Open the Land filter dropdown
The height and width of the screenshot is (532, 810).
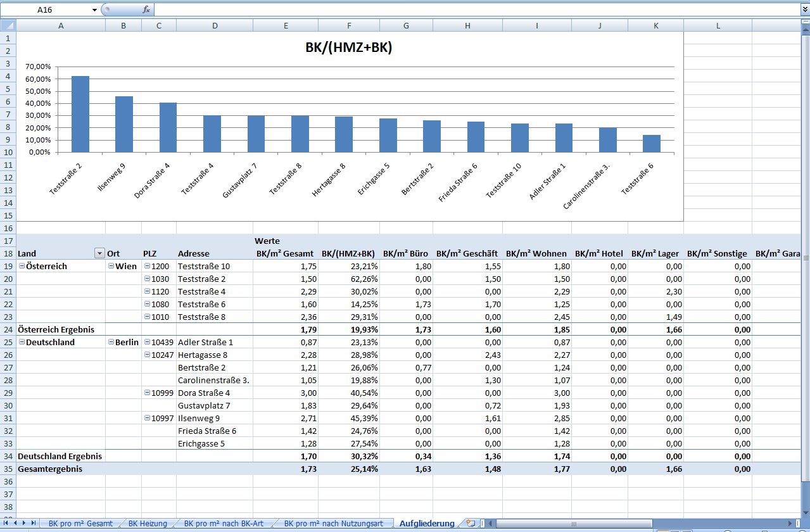click(x=99, y=253)
